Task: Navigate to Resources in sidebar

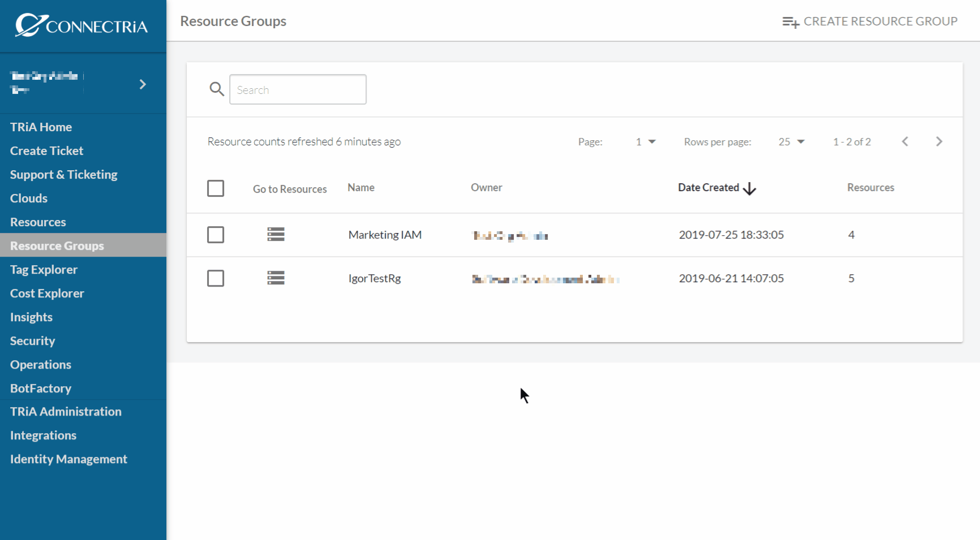Action: point(38,222)
